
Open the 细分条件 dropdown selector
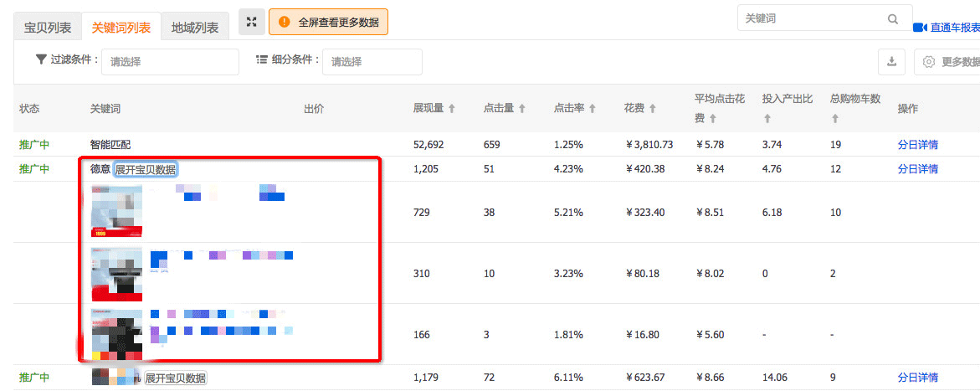point(372,62)
